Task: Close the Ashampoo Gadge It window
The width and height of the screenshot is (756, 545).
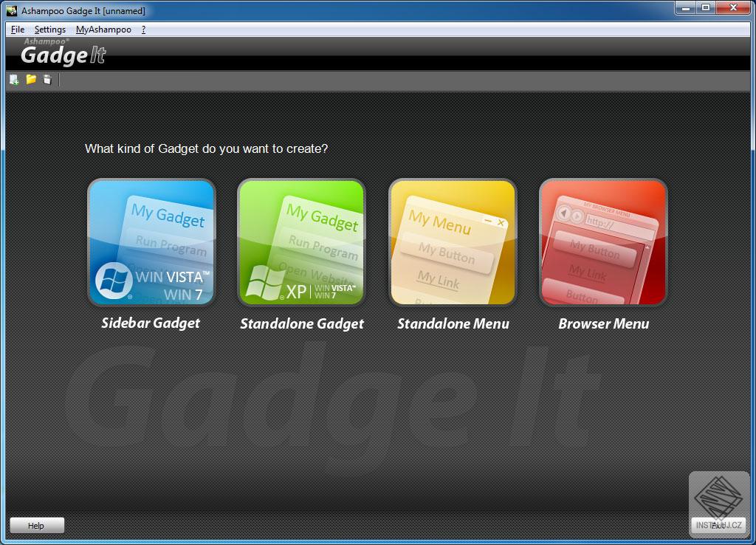Action: (733, 7)
